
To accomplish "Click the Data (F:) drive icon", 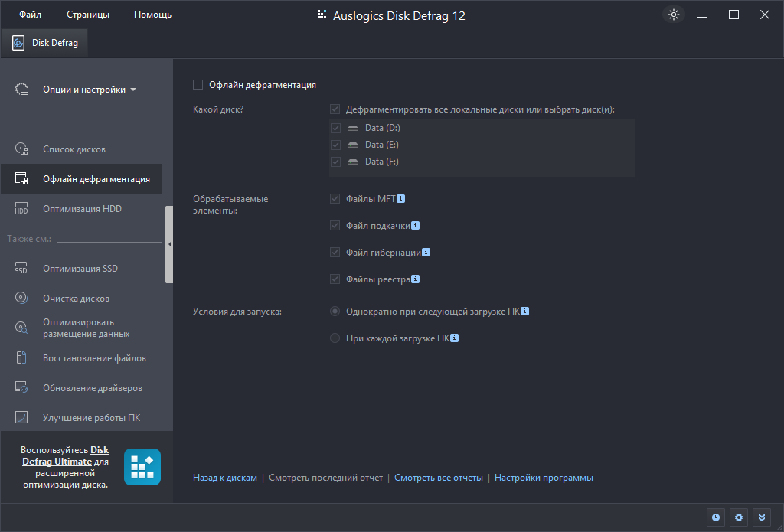I will (x=353, y=162).
